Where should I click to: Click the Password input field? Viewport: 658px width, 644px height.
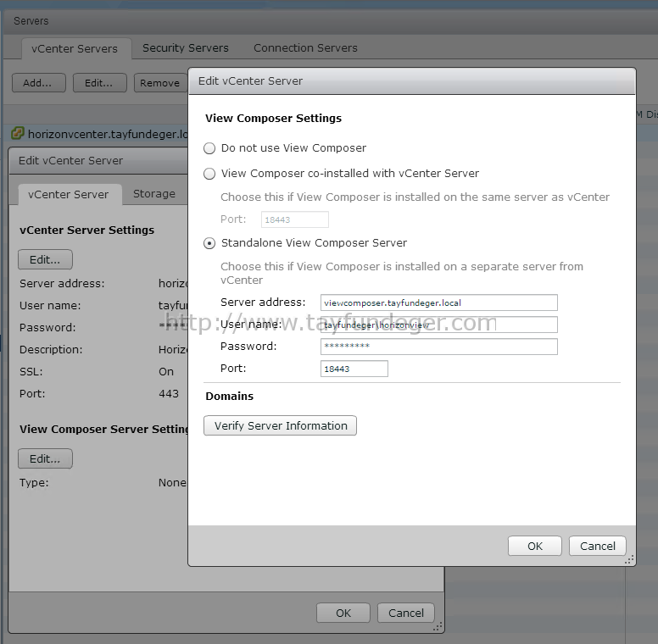click(439, 347)
